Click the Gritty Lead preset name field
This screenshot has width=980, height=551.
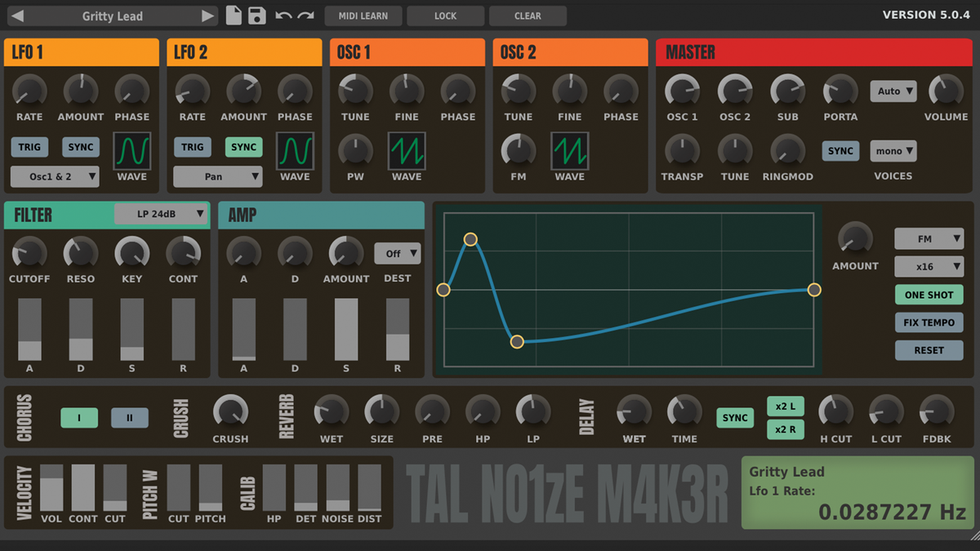click(110, 15)
